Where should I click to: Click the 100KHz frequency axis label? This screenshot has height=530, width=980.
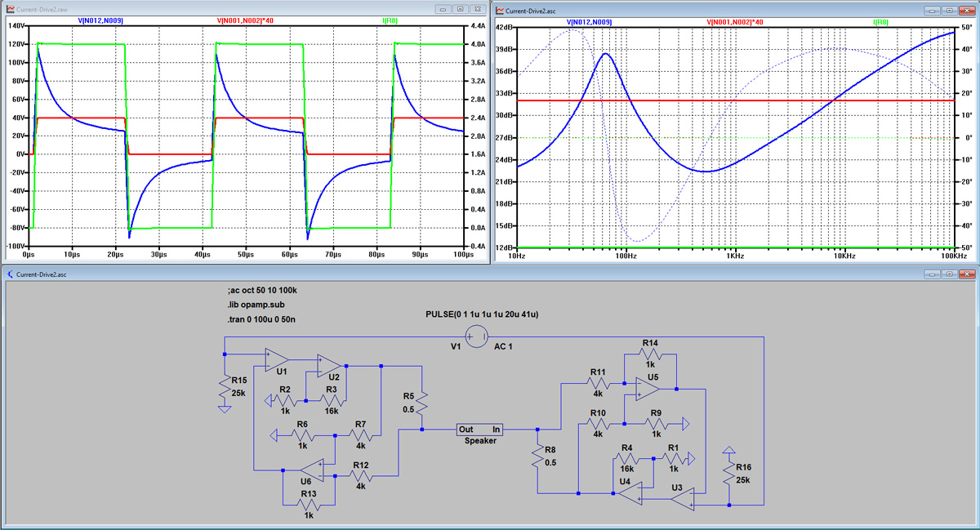pos(953,256)
